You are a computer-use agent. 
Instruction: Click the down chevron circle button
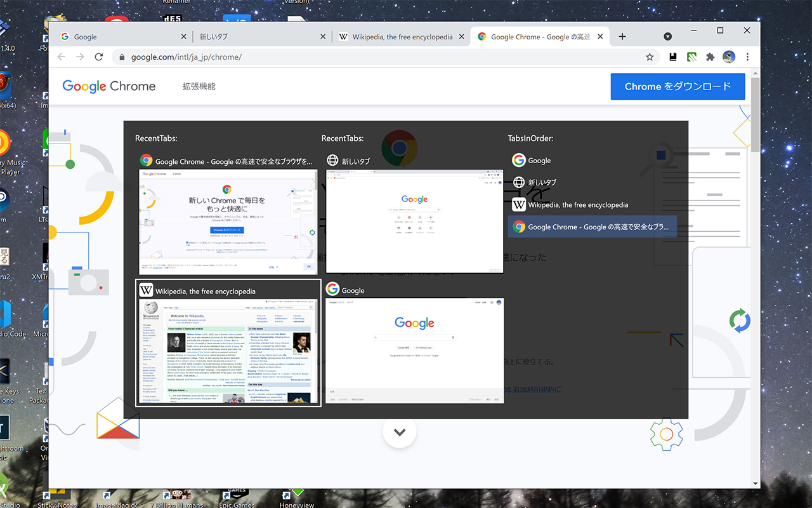pos(400,432)
